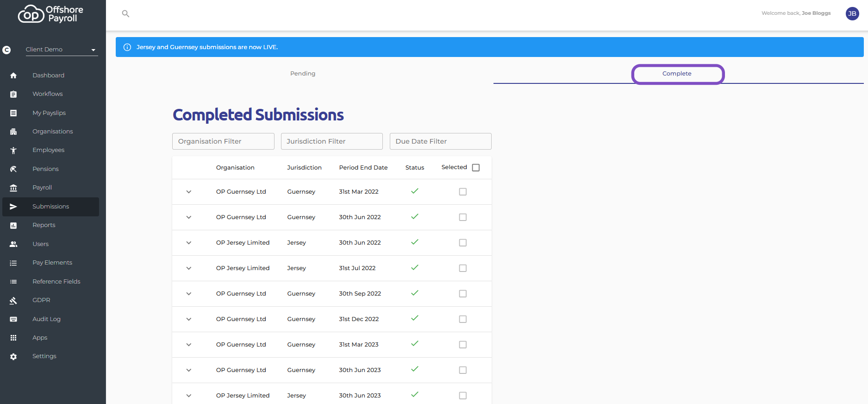Expand the 31st Mar 2023 submission row
This screenshot has height=404, width=868.
189,345
